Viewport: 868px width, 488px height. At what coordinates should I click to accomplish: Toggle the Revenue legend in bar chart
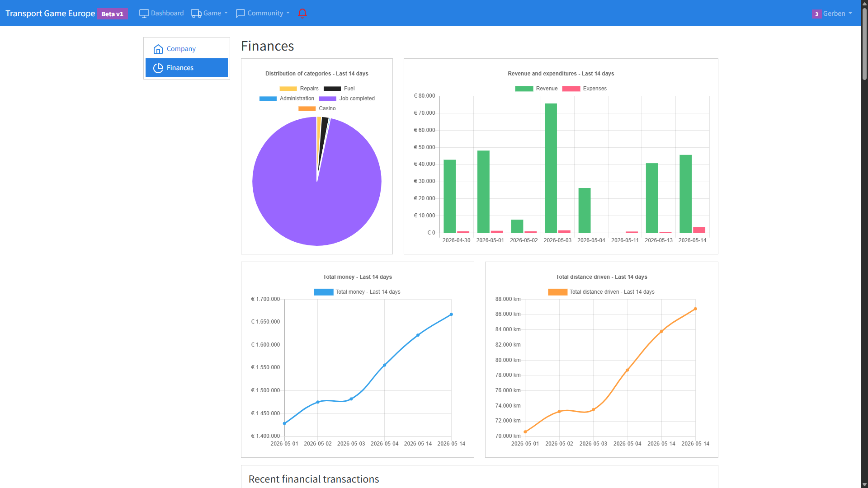(536, 89)
